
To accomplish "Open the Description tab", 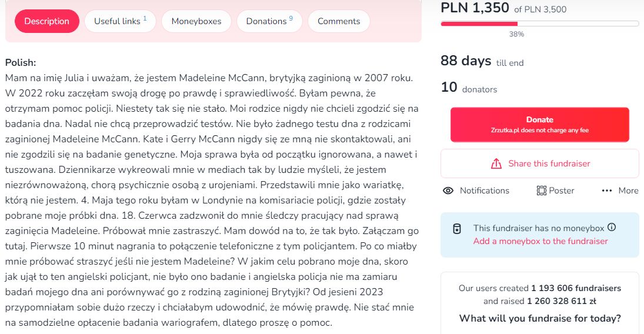I will (x=46, y=21).
